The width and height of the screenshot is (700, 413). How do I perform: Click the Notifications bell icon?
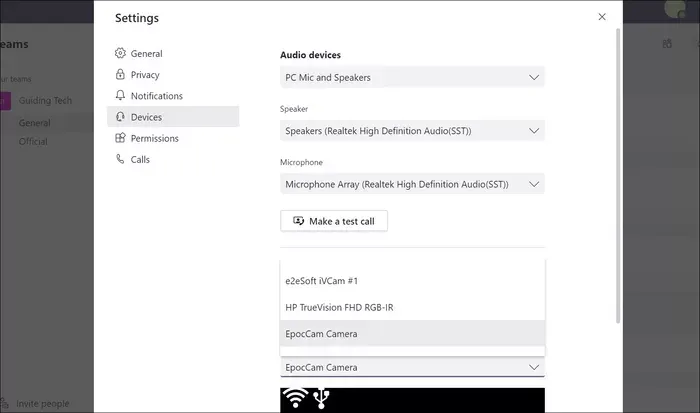point(121,96)
